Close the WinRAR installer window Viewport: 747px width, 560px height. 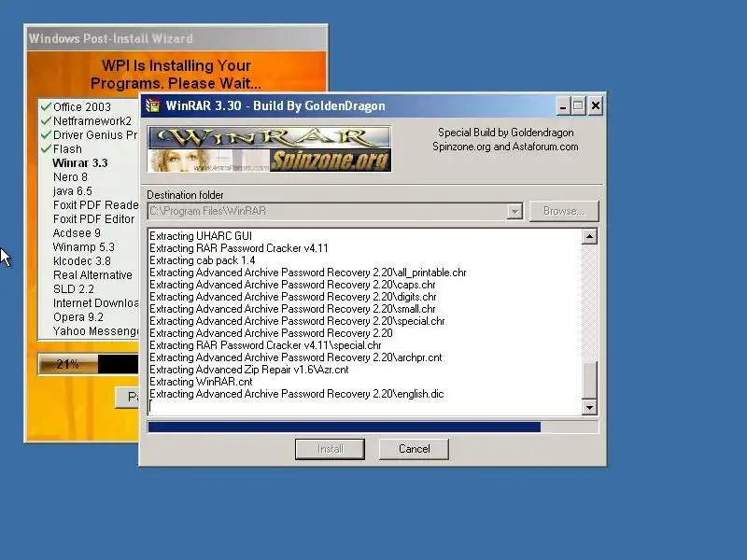pos(596,105)
